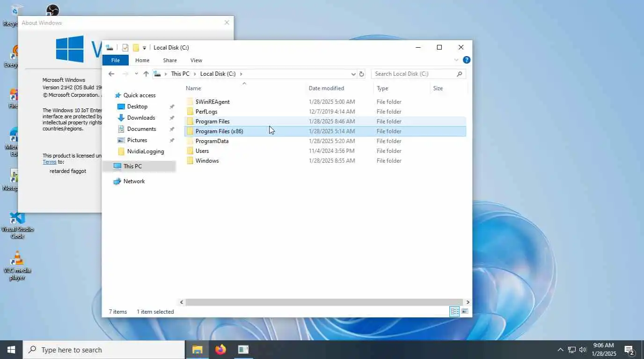Click the Program Files (x86) folder icon
Viewport: 644px width, 359px height.
[x=190, y=131]
